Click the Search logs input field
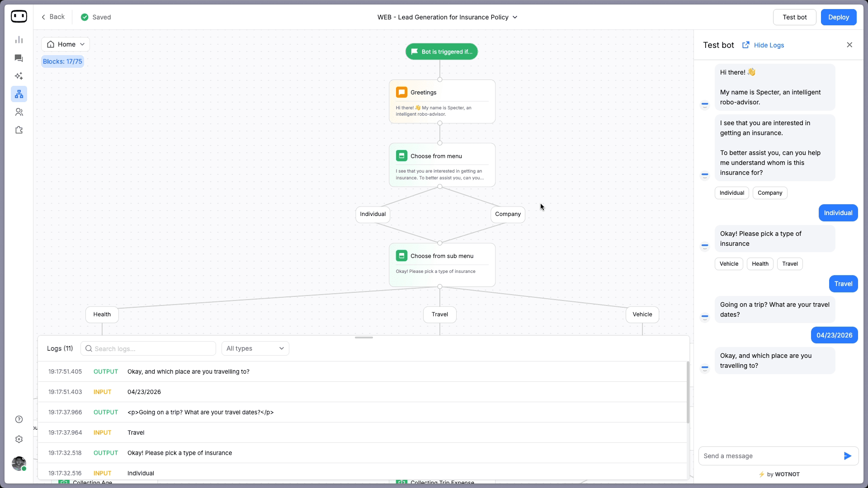The height and width of the screenshot is (488, 868). (148, 348)
